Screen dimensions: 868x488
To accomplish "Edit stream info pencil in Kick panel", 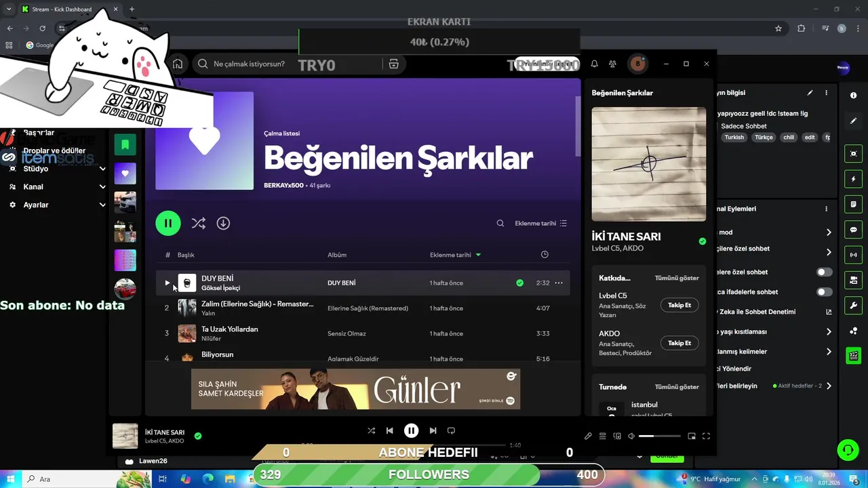I will click(x=810, y=93).
